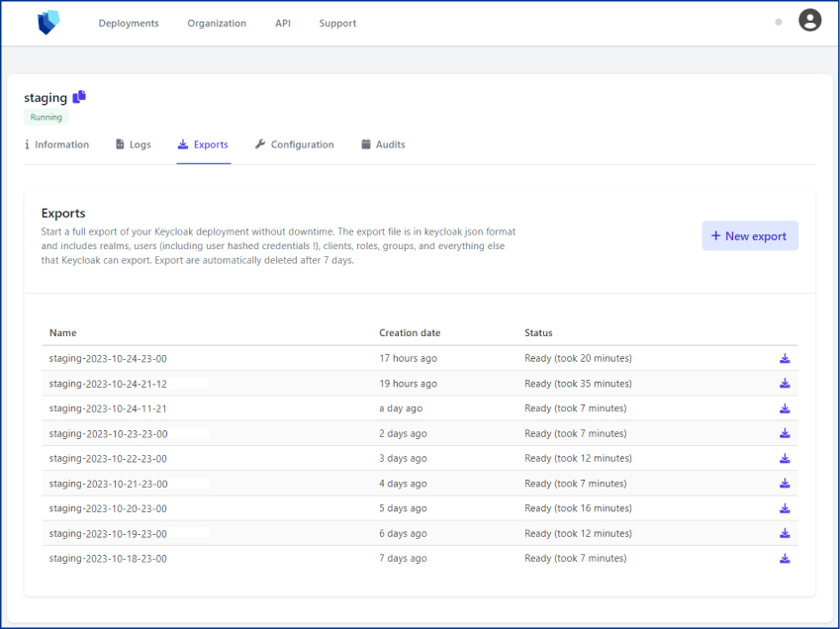Open the Audits tab
The height and width of the screenshot is (629, 840).
click(x=383, y=144)
